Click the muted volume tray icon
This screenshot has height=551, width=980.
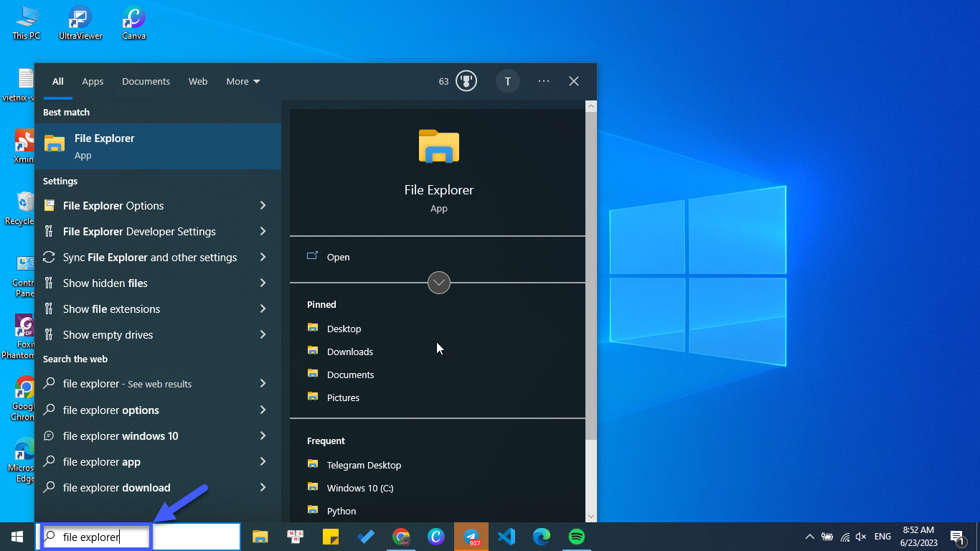tap(862, 537)
